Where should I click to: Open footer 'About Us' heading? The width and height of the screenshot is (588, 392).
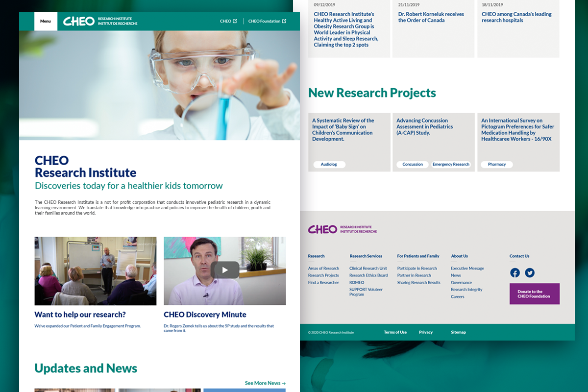tap(459, 256)
